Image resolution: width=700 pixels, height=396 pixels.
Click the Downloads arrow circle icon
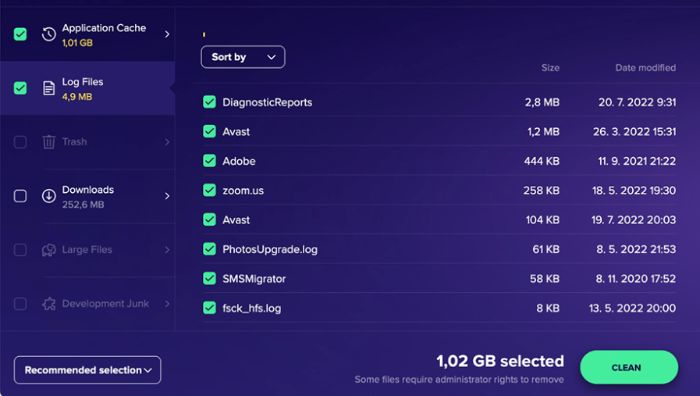pos(49,196)
